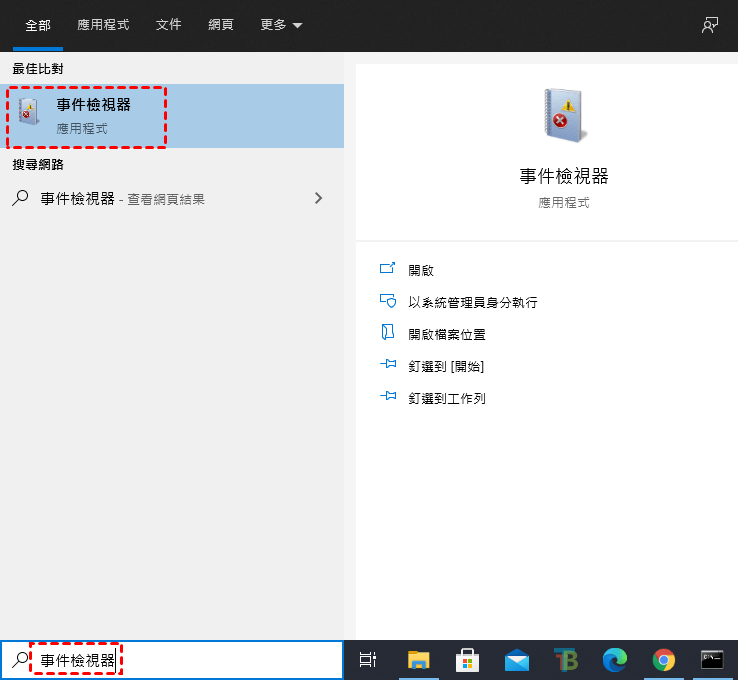Open the Command Prompt taskbar icon
738x680 pixels.
tap(712, 660)
